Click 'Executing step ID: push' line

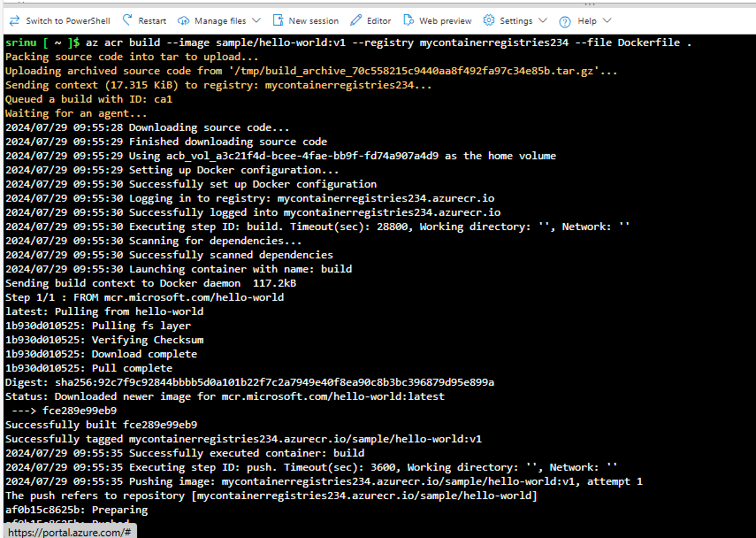click(311, 467)
